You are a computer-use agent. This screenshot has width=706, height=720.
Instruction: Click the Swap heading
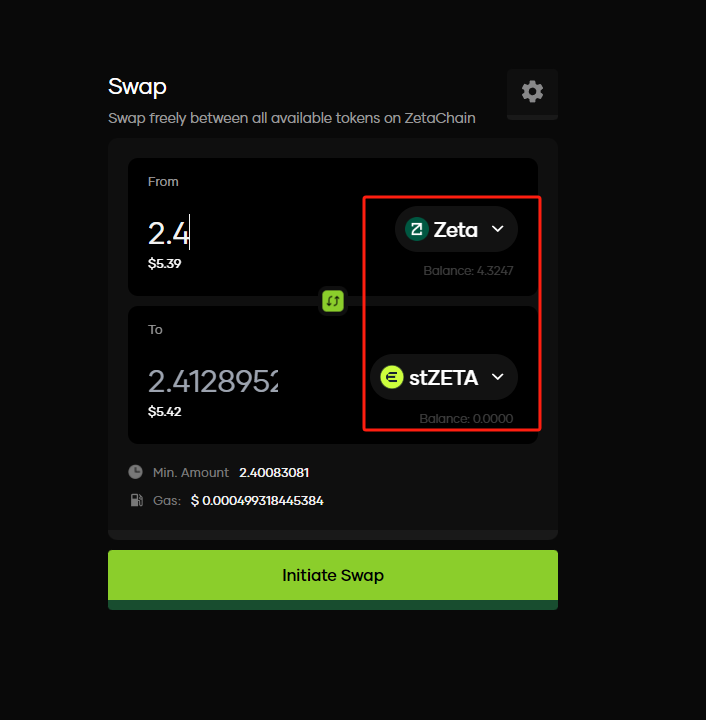(x=137, y=86)
